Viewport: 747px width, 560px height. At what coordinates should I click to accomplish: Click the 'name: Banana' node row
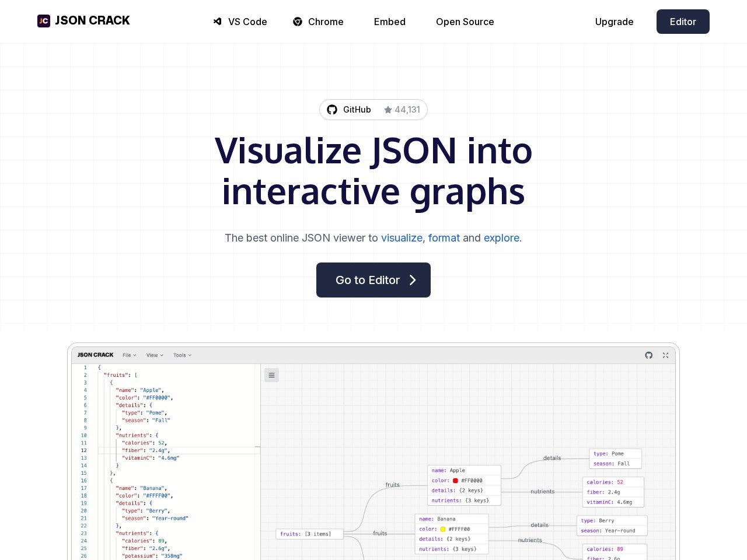point(452,519)
